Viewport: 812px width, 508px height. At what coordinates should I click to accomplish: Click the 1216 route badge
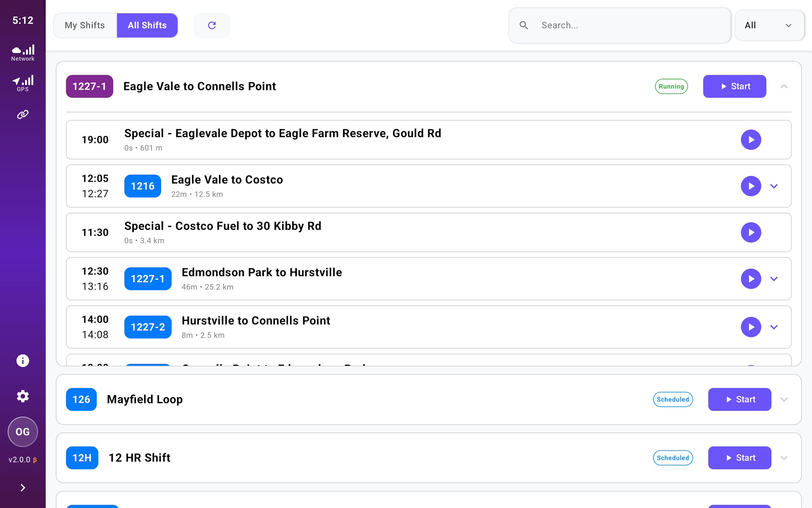click(143, 186)
